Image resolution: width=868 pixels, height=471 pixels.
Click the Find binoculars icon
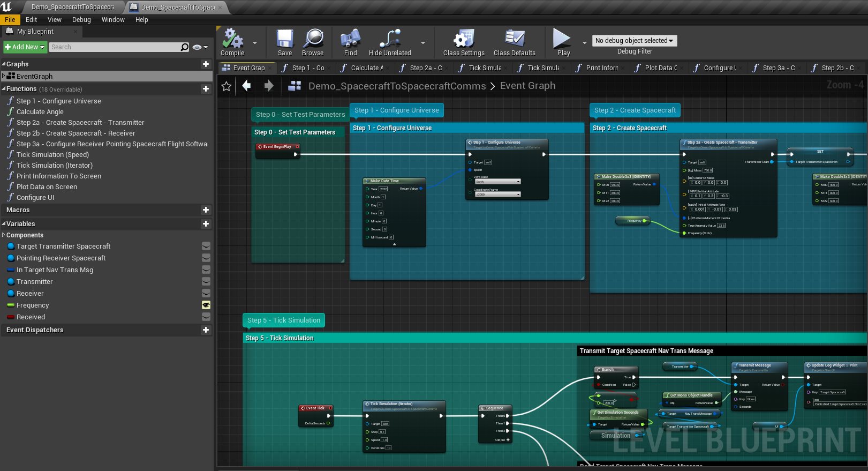point(350,39)
